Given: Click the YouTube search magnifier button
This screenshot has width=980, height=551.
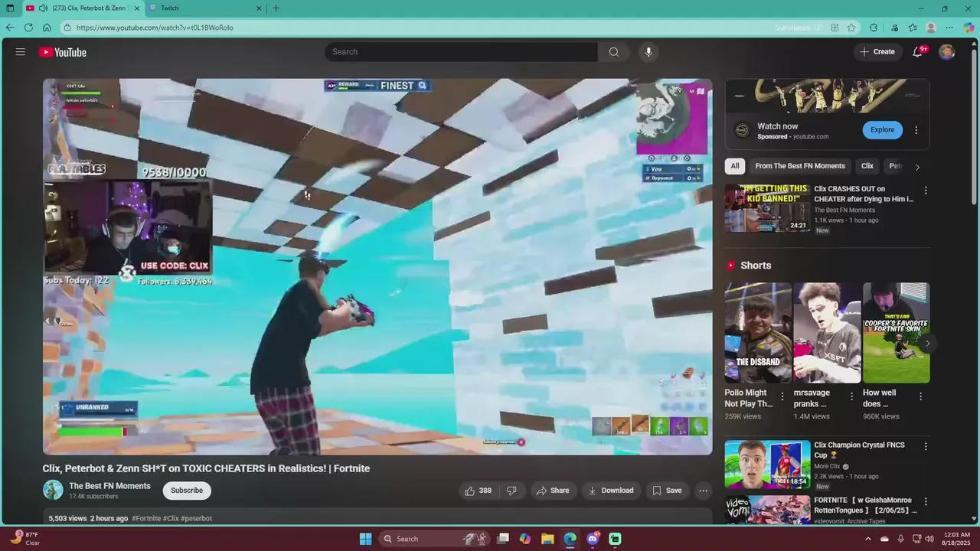Looking at the screenshot, I should [613, 52].
